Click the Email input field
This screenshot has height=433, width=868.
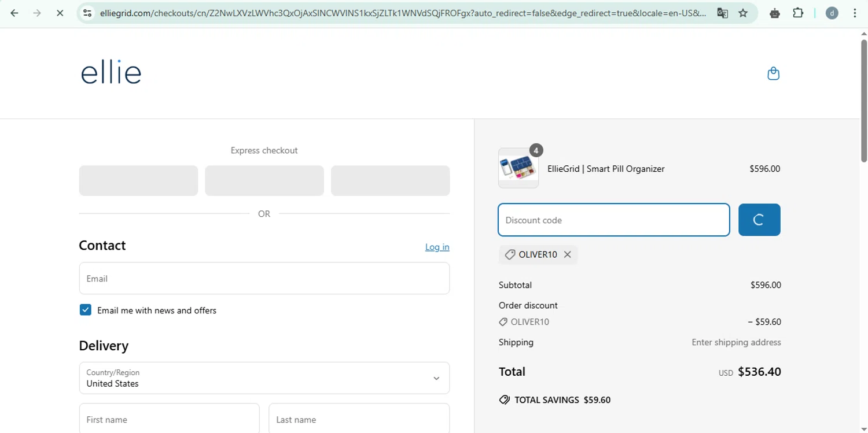click(264, 278)
